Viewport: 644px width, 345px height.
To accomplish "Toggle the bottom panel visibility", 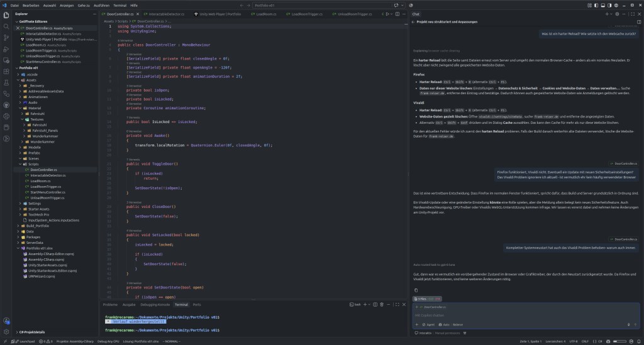I will 602,5.
